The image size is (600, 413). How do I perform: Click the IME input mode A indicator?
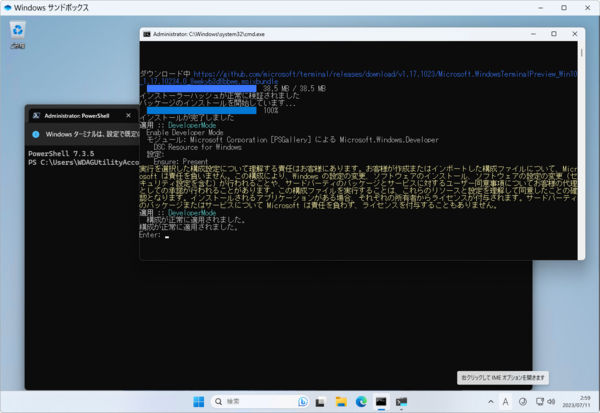pos(505,402)
